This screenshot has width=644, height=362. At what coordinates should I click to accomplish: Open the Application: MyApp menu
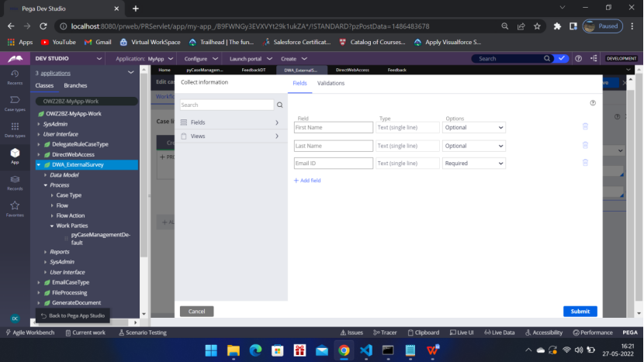point(144,59)
